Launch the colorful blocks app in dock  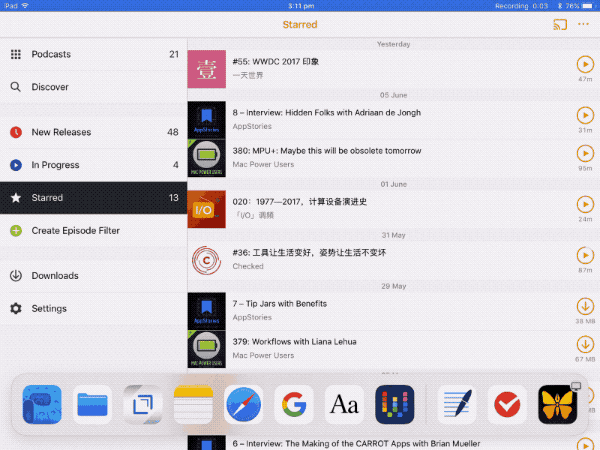395,404
